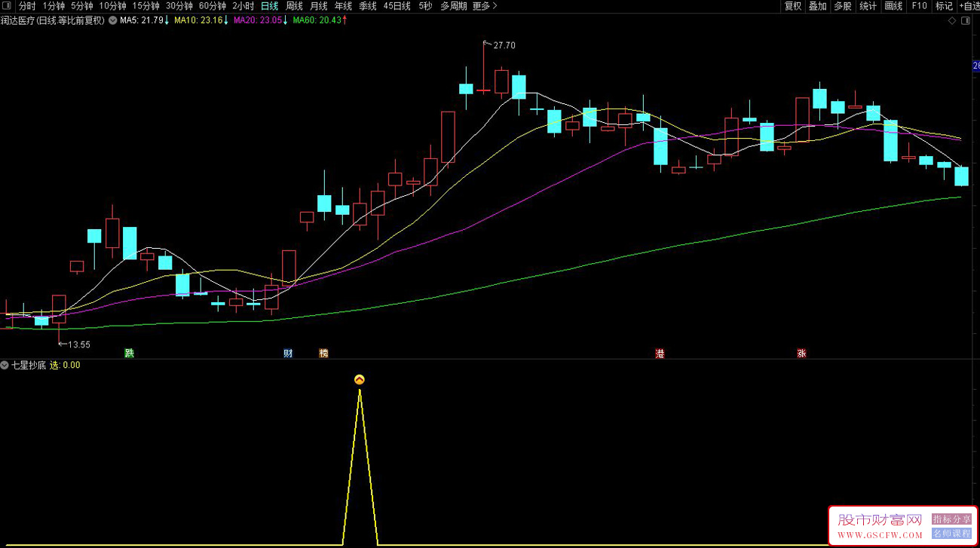The height and width of the screenshot is (548, 980).
Task: Click the orange signal arrow above spike
Action: coord(360,380)
